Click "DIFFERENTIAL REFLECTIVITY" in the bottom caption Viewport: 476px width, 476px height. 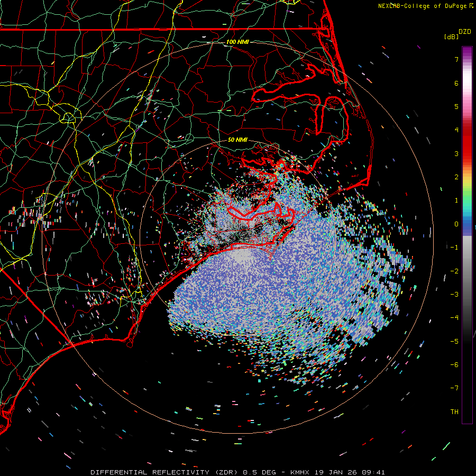tap(150, 472)
